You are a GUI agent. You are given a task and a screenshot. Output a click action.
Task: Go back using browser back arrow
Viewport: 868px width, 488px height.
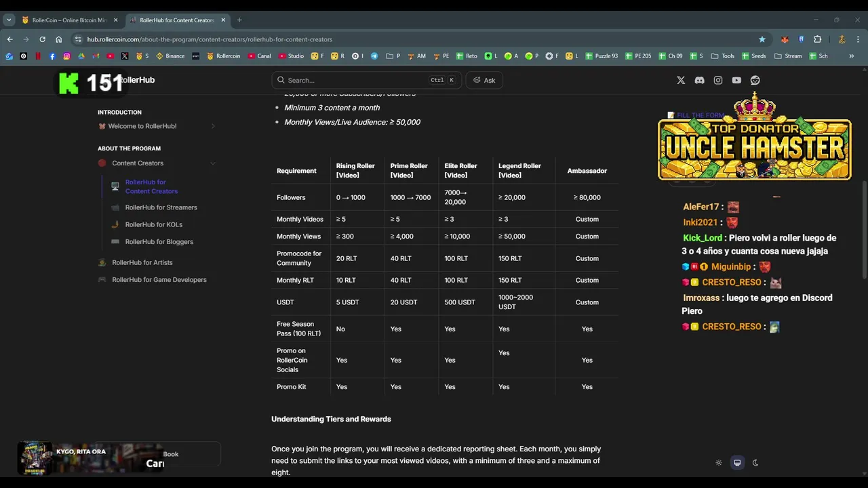9,39
